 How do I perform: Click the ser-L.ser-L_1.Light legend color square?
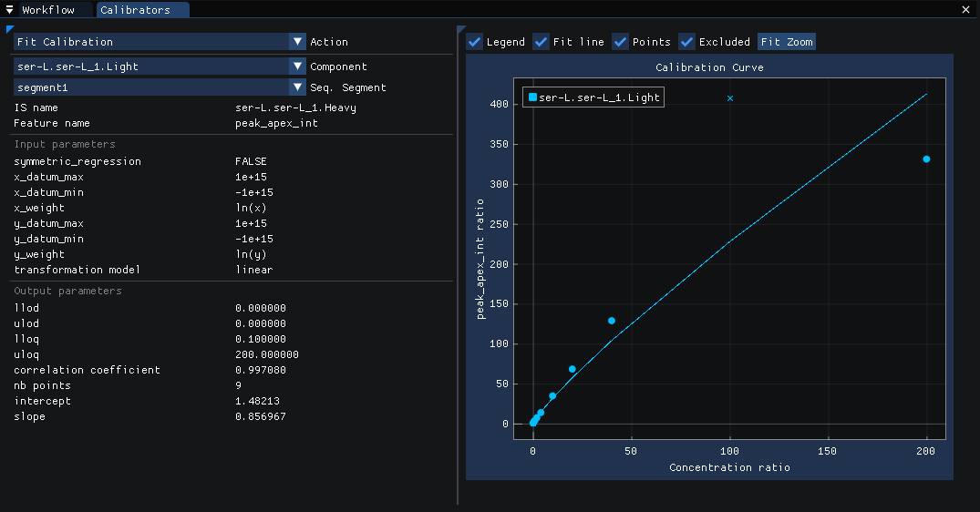point(532,97)
